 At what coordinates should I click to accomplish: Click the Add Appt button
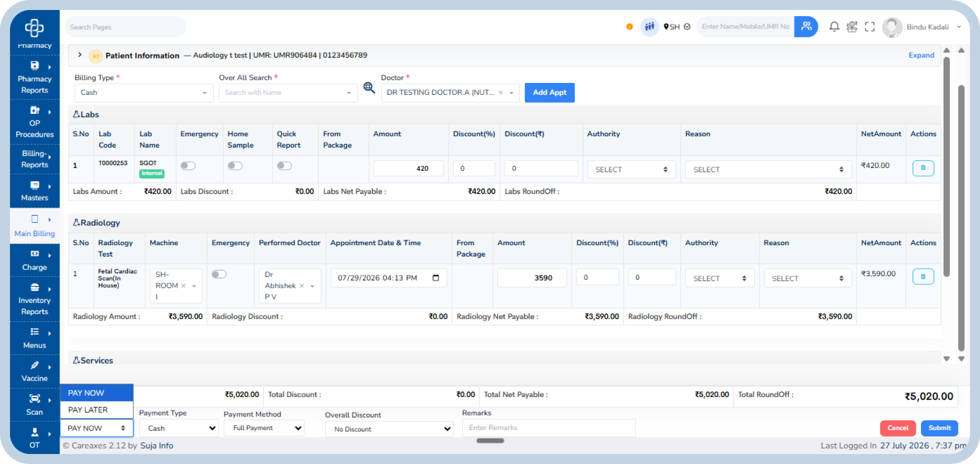(x=549, y=92)
